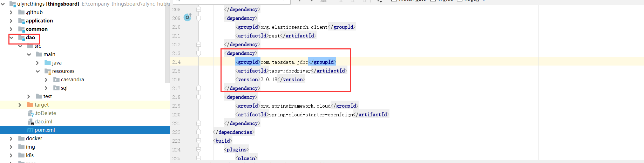Click the opening dependency tag on line 213
This screenshot has height=163, width=644.
[241, 53]
